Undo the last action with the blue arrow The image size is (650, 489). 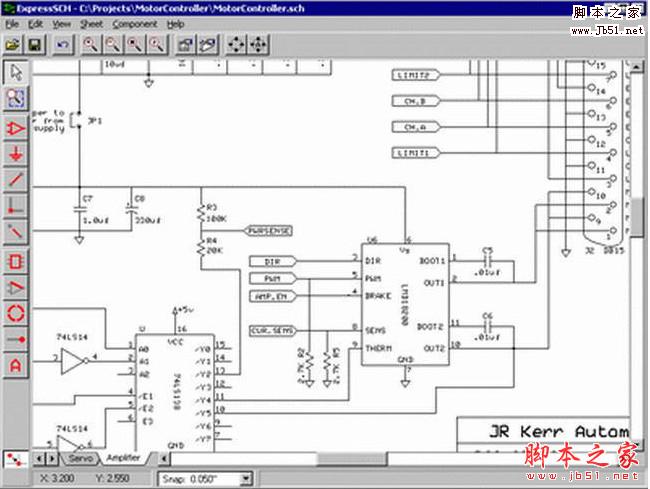(x=63, y=44)
